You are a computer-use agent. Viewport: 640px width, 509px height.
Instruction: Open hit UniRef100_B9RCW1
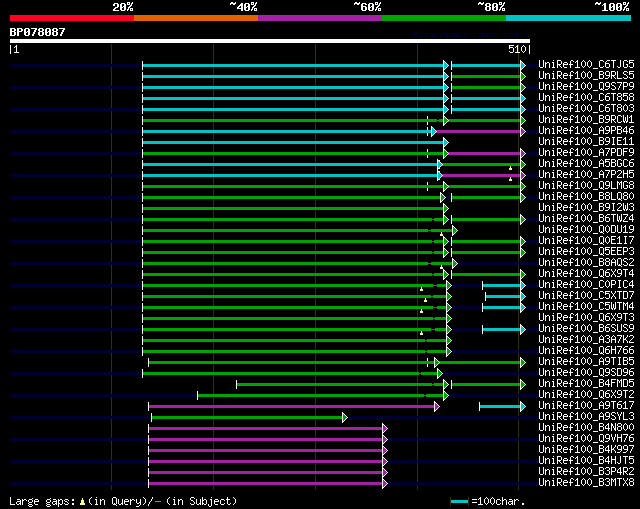[586, 120]
